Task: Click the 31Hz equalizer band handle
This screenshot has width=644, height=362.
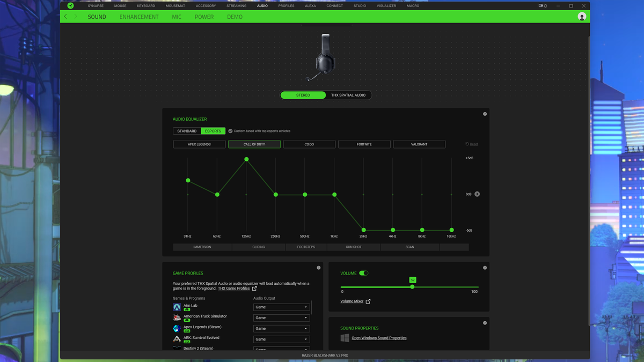Action: 188,180
